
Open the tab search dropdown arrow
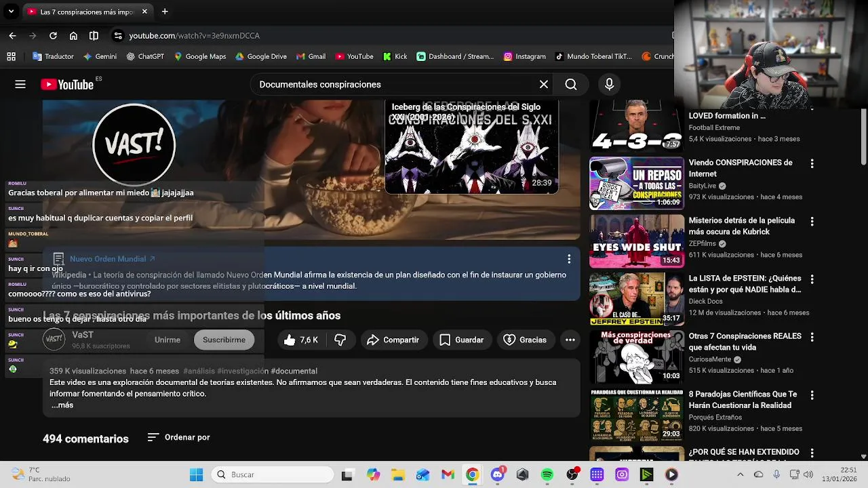point(11,12)
